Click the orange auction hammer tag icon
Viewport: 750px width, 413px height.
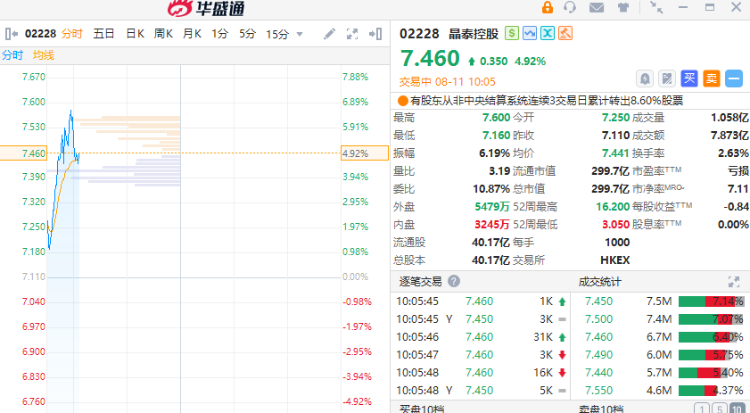[565, 33]
